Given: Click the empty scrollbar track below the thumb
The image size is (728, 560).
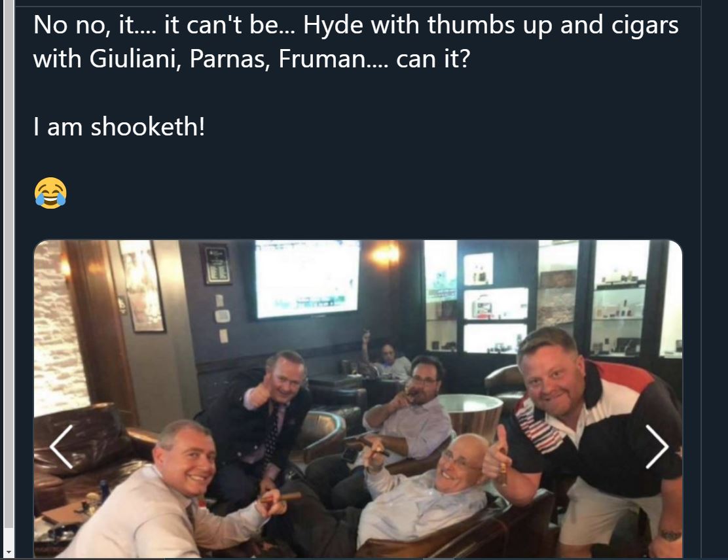Looking at the screenshot, I should pos(7,538).
